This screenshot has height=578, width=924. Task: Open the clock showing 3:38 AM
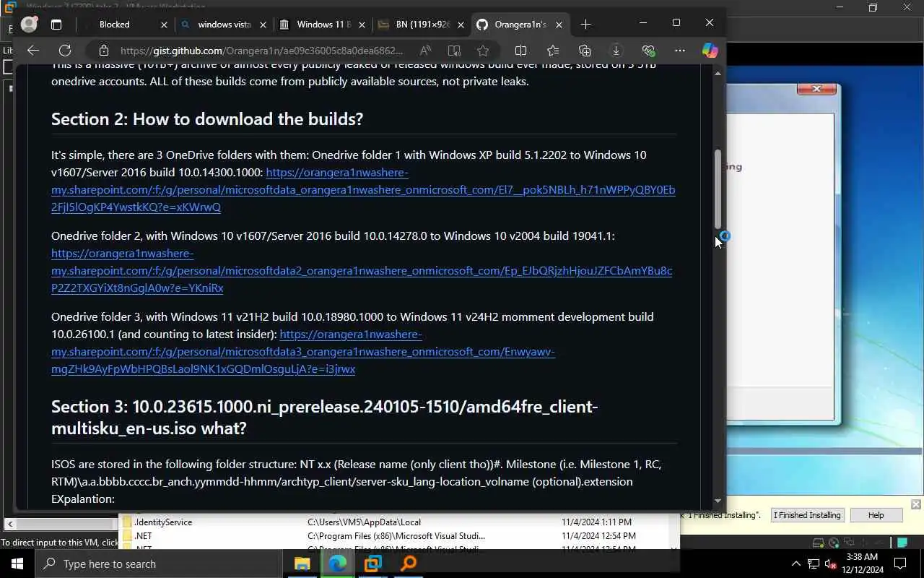tap(861, 564)
